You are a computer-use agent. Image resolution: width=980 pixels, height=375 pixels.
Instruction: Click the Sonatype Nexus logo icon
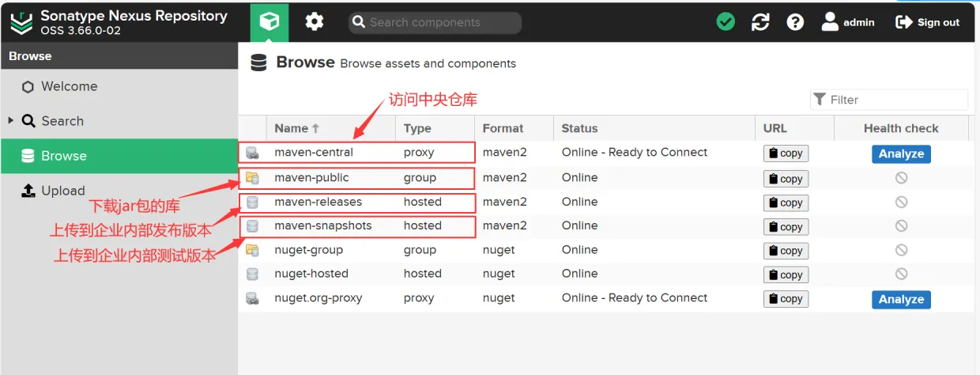(21, 21)
